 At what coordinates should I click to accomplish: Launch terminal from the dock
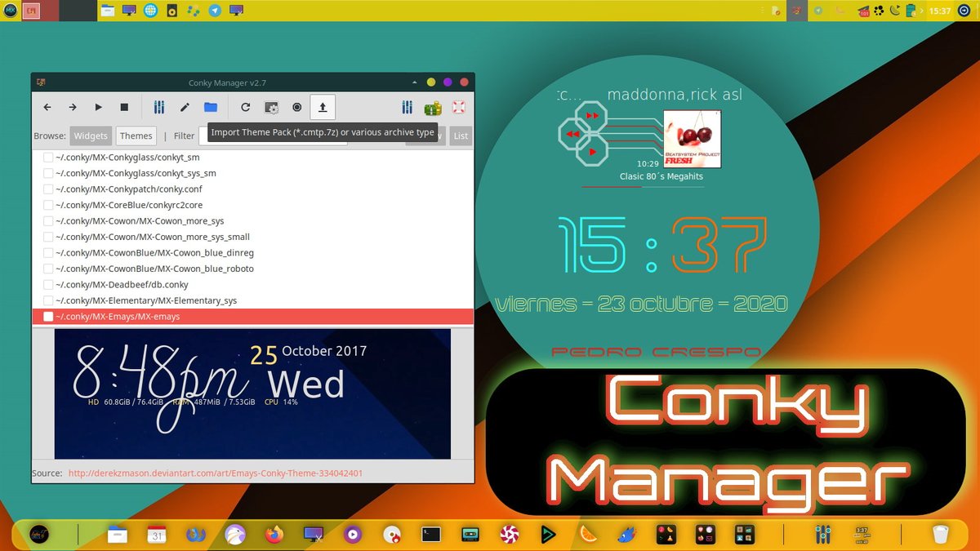point(431,535)
